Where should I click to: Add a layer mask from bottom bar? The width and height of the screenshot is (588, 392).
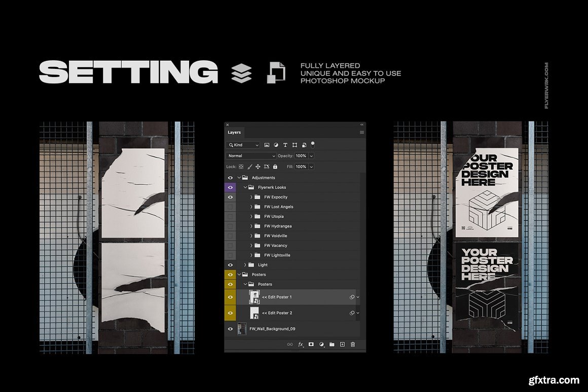[311, 344]
